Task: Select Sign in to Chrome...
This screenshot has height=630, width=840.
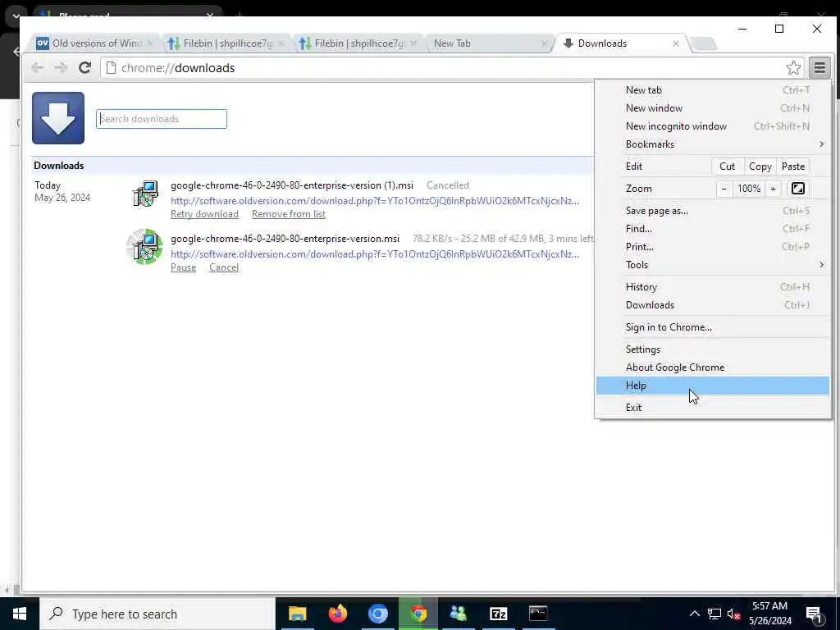Action: [x=713, y=327]
